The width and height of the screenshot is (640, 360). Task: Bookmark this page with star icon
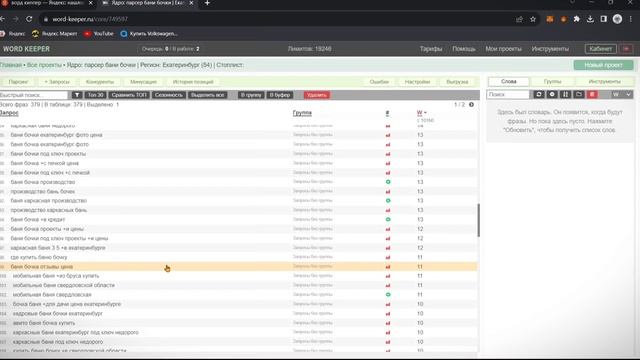(533, 19)
